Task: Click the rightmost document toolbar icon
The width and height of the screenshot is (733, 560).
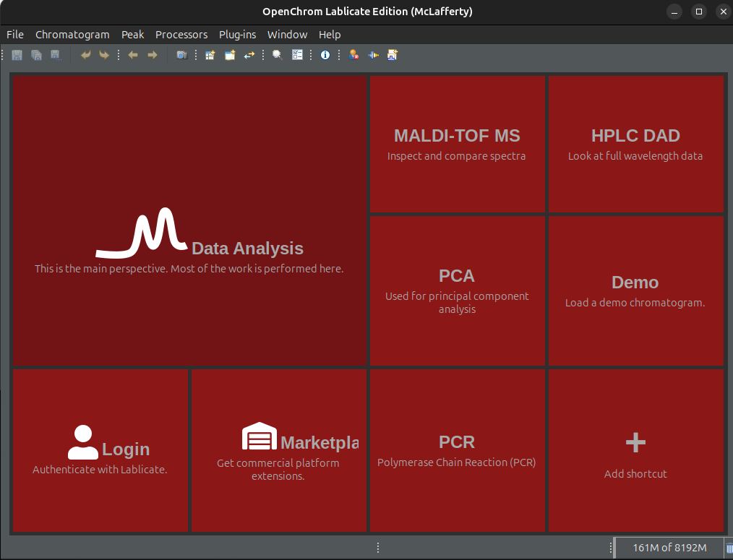Action: 393,55
